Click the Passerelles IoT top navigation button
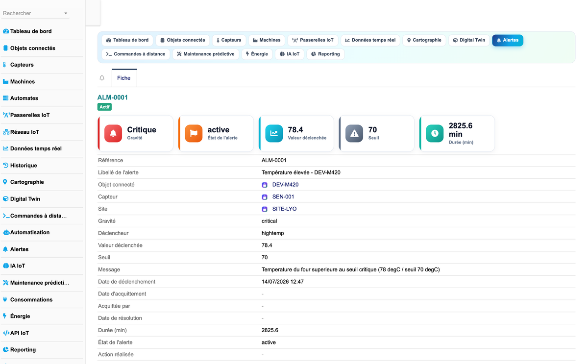 point(313,40)
